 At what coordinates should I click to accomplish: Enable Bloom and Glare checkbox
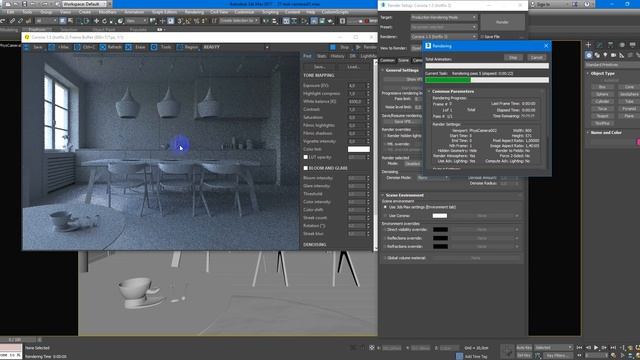[306, 168]
